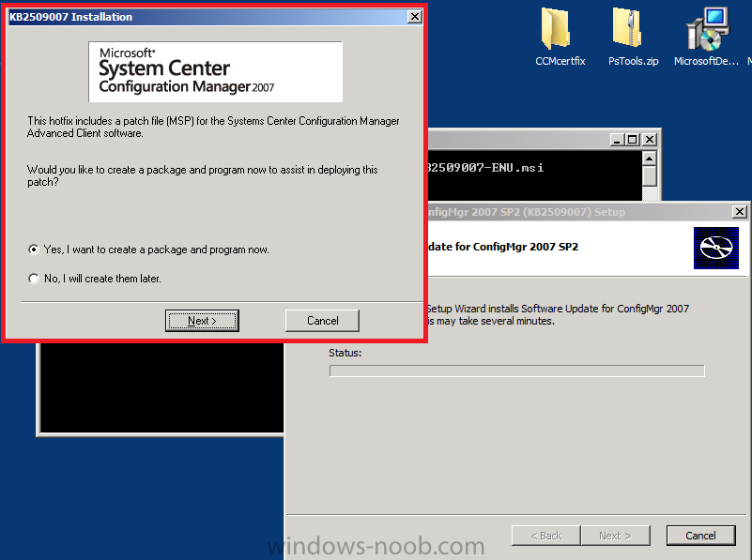Click Next in KB2509007 Installation dialog

tap(202, 321)
